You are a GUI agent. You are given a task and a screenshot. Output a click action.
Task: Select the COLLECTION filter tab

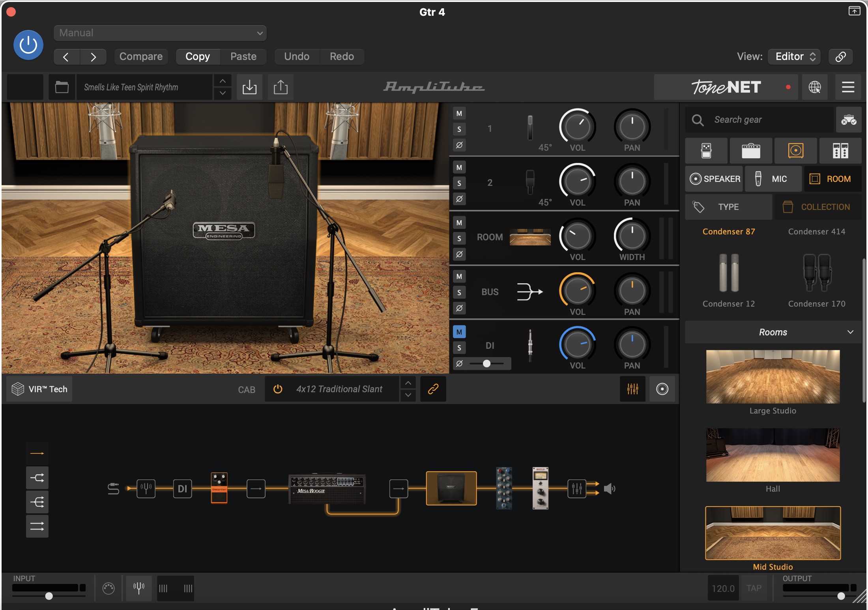[818, 207]
